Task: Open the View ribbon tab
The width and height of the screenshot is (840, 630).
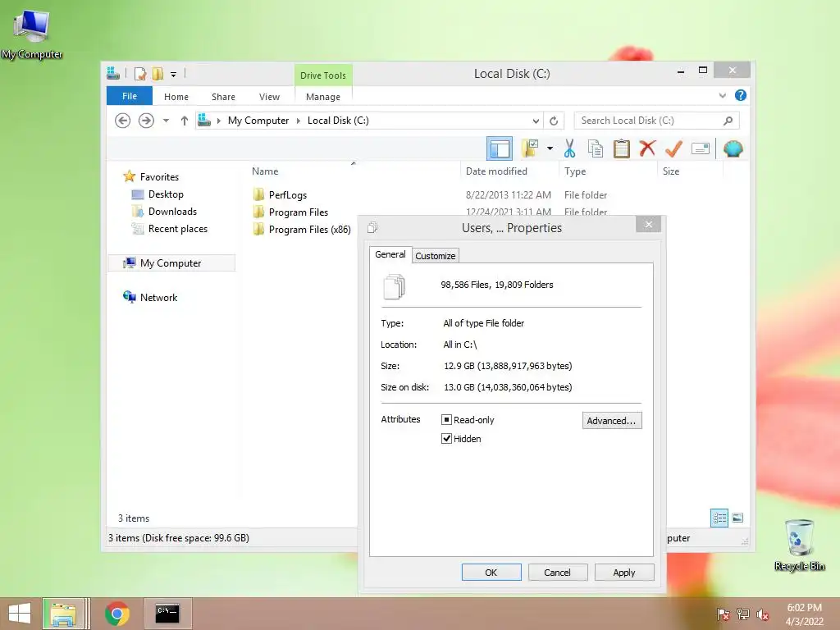Action: 269,97
